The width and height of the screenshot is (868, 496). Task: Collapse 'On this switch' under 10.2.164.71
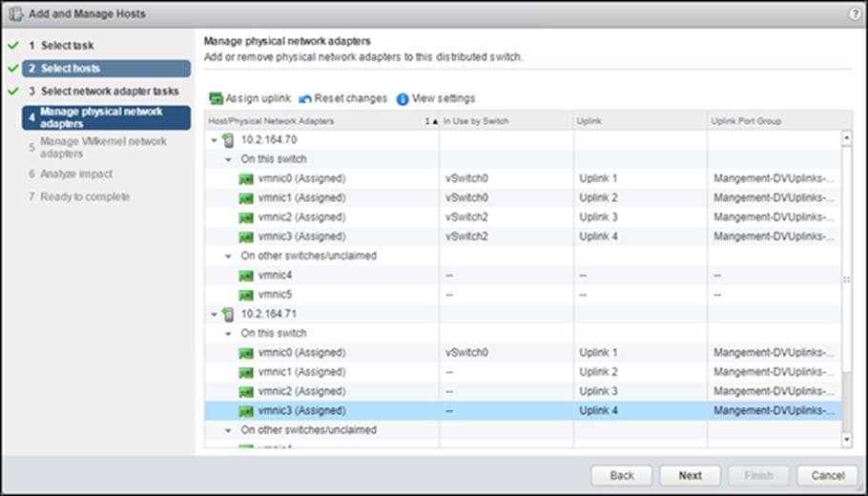(228, 334)
